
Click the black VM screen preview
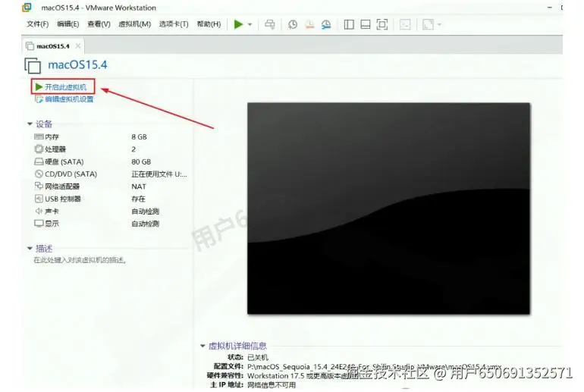(388, 209)
